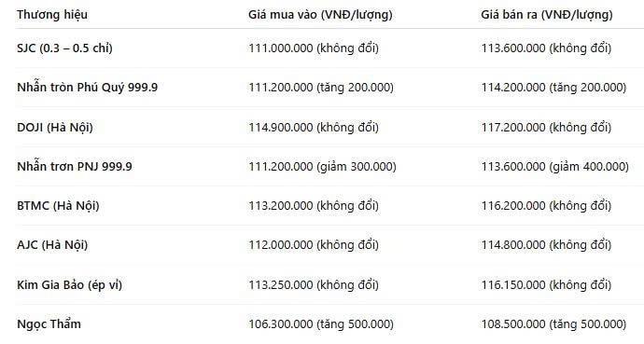
Task: Click Nhẫn tròn Phú Quý 999.9 row label
Action: coord(87,88)
